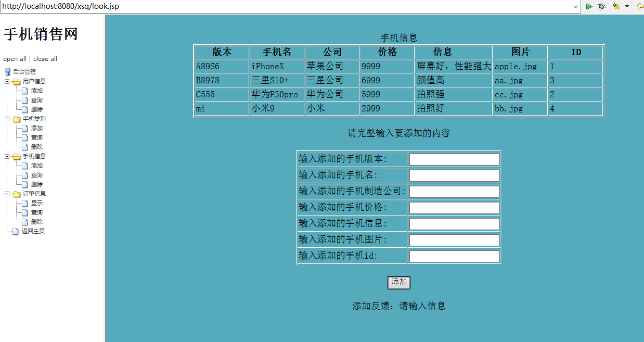
Task: Click the 添加反馈：请输入信息 message
Action: pyautogui.click(x=399, y=306)
